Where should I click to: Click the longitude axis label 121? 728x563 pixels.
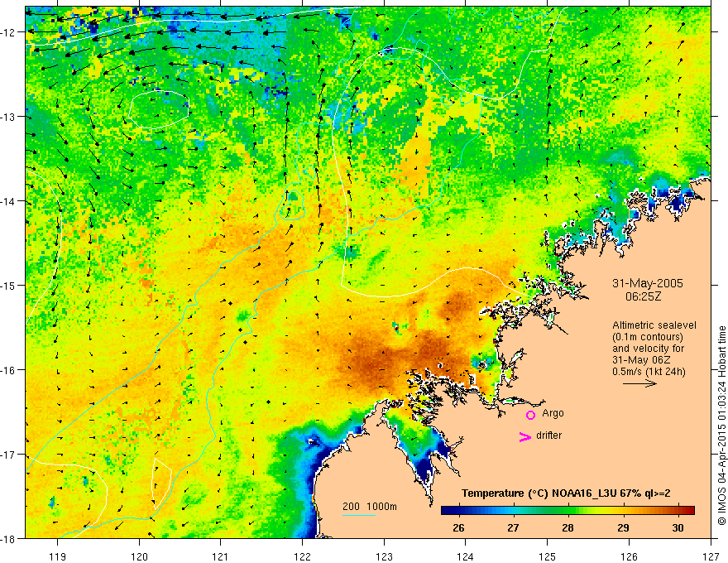click(221, 556)
